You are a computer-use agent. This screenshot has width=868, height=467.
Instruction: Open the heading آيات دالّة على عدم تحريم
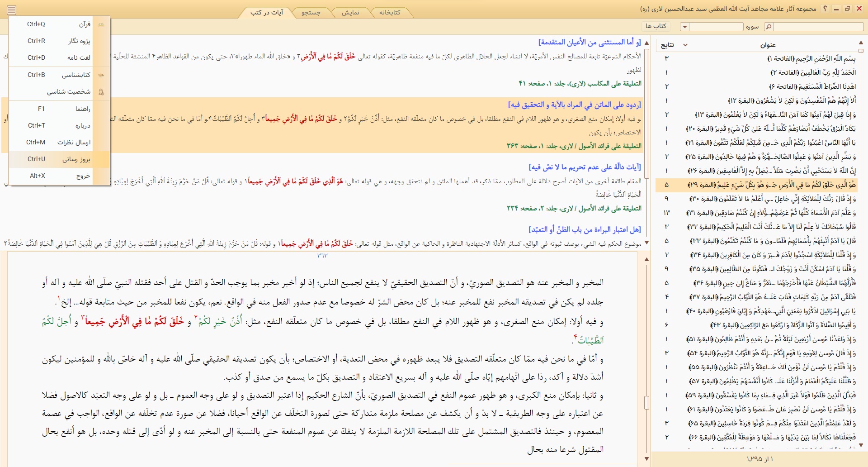pos(585,167)
